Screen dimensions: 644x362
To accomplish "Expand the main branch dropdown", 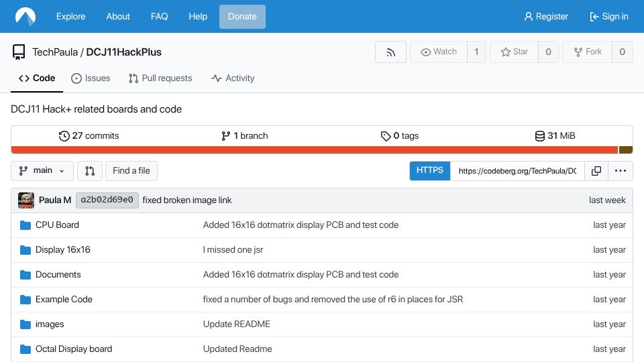I will point(42,171).
